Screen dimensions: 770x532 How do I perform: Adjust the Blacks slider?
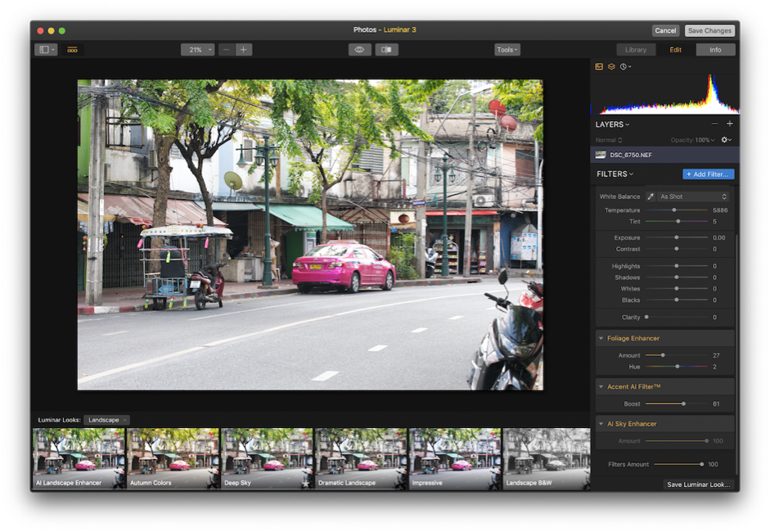(x=676, y=300)
